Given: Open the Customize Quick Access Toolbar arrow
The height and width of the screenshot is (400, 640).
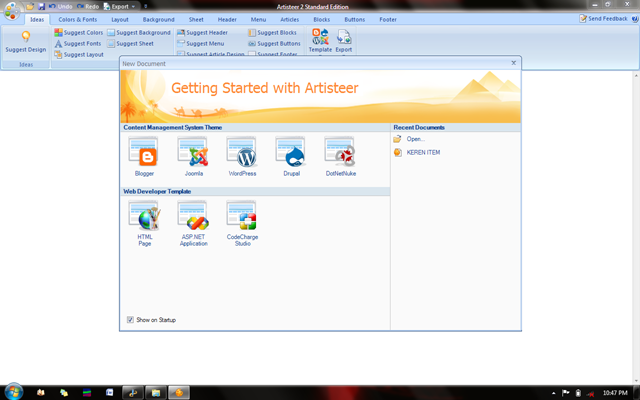Looking at the screenshot, I should point(146,7).
